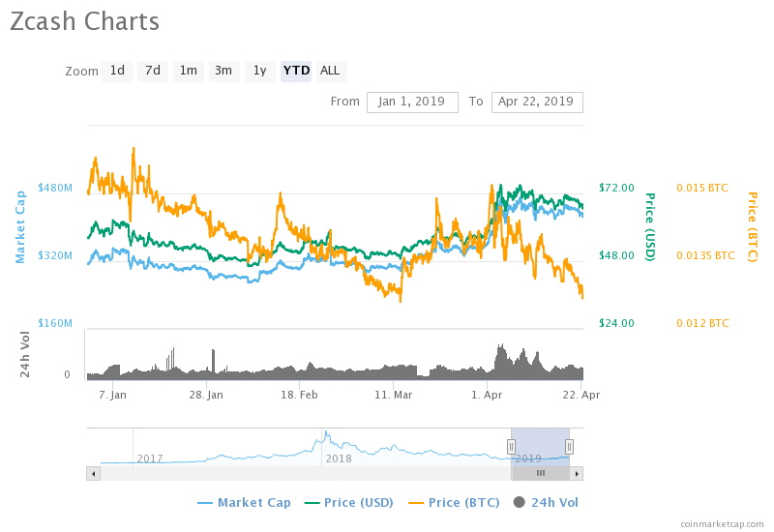Select the 1d zoom range
The image size is (774, 532).
(x=117, y=71)
